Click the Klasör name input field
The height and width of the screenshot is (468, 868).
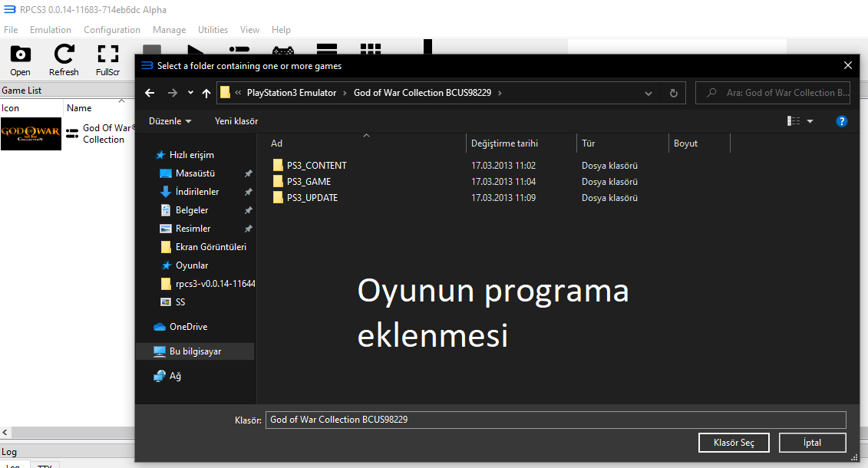coord(556,420)
